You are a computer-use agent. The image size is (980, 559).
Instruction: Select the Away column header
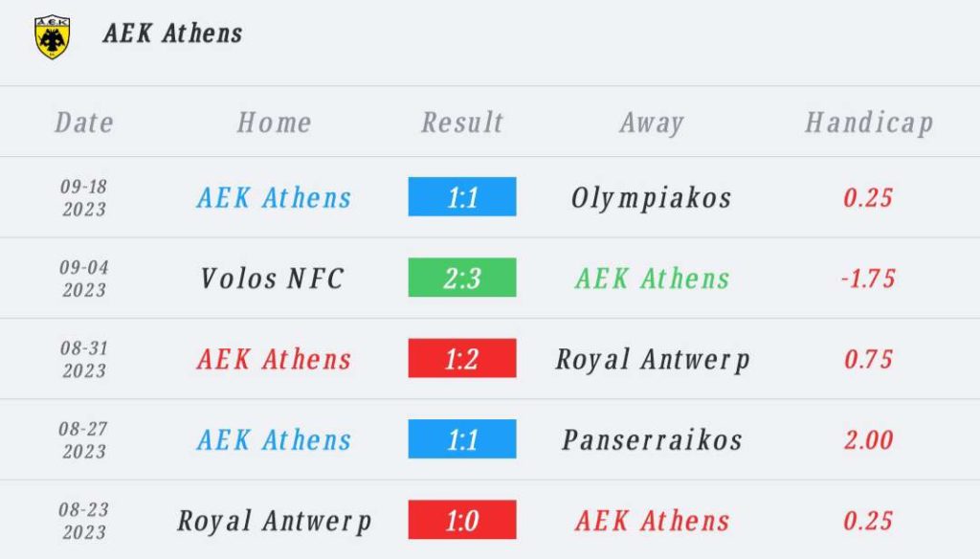pos(652,123)
